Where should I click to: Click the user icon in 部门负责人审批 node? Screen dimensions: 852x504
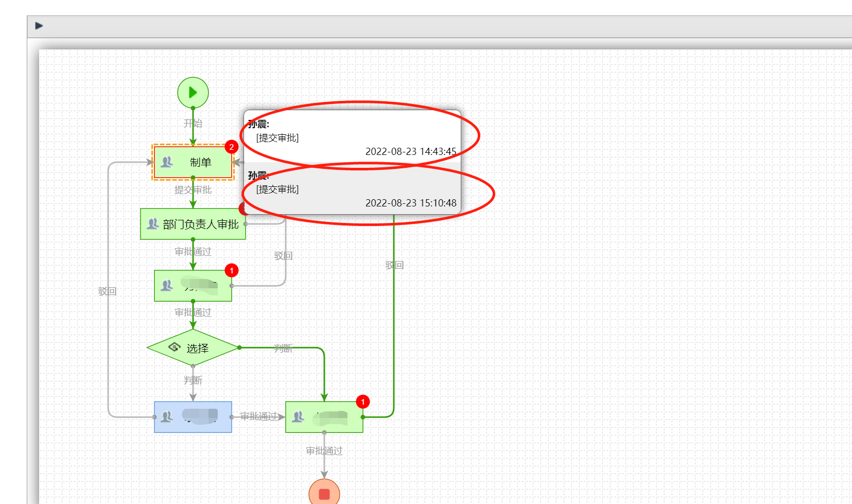point(153,224)
